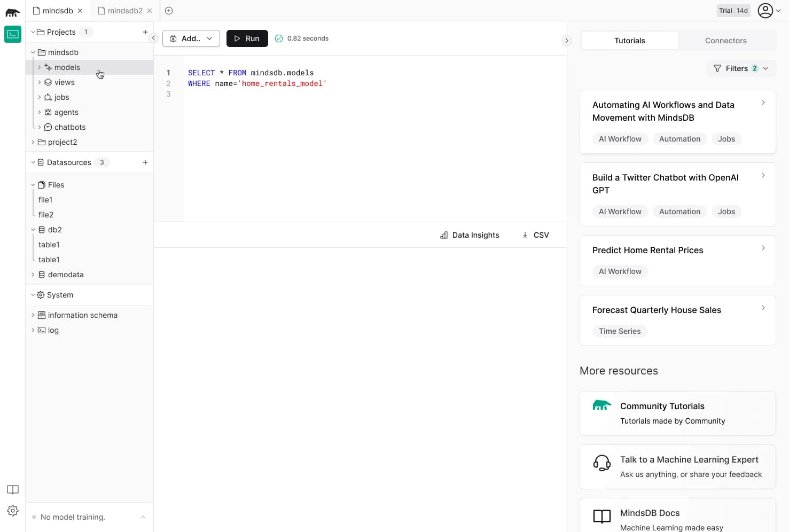This screenshot has height=532, width=789.
Task: Expand the demodata datasource
Action: click(x=33, y=275)
